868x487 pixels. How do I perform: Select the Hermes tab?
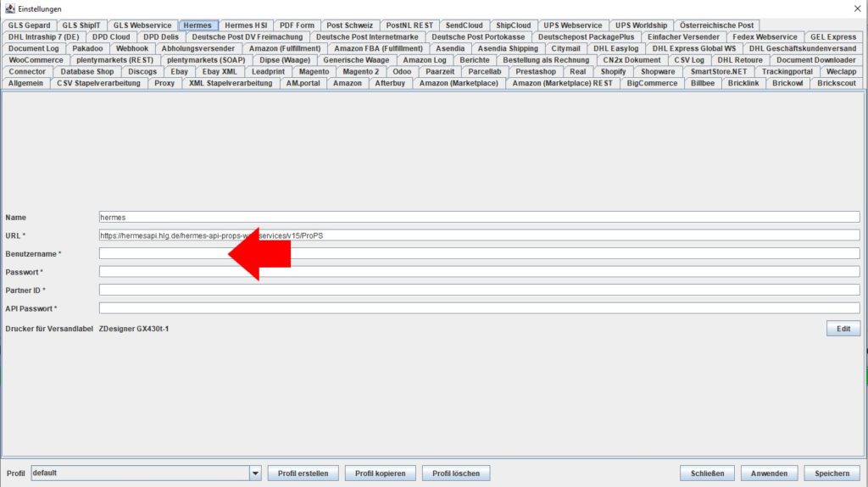198,25
